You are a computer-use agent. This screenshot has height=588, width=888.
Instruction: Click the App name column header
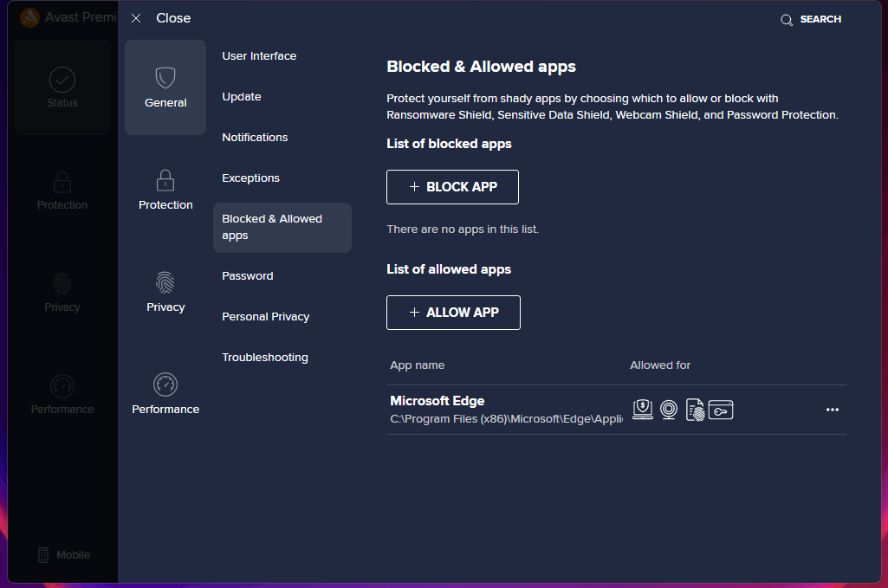pyautogui.click(x=418, y=365)
